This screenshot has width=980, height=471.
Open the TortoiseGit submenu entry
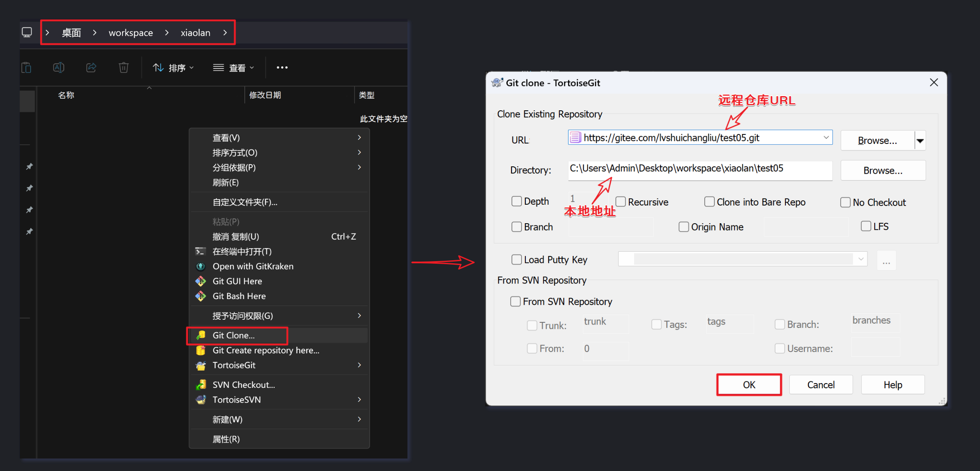click(234, 365)
